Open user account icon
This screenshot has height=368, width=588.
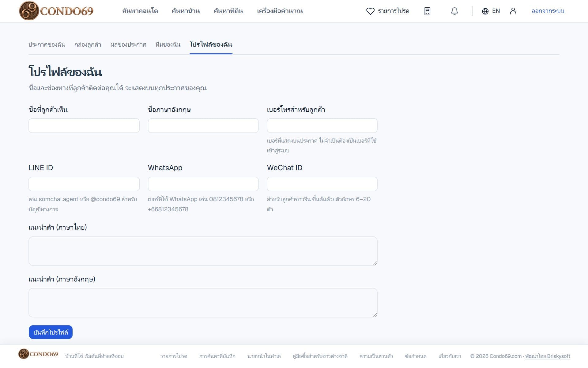point(513,11)
